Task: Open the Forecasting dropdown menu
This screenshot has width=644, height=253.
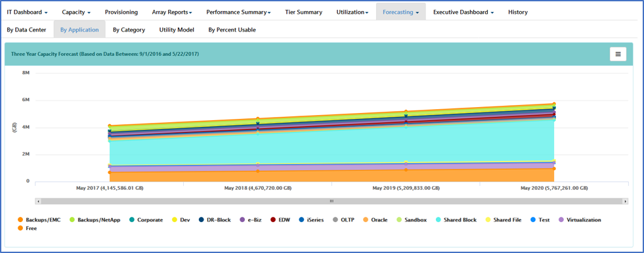Action: pyautogui.click(x=400, y=12)
